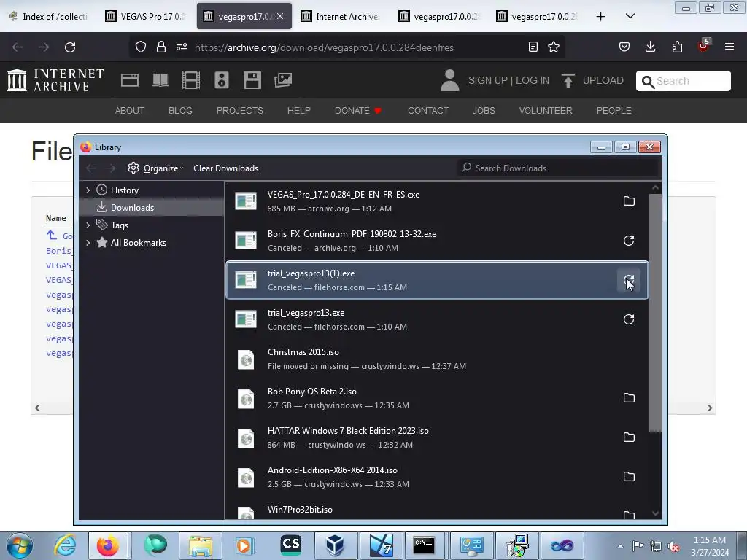Select Downloads in the Library sidebar
Viewport: 747px width, 560px height.
(152, 208)
